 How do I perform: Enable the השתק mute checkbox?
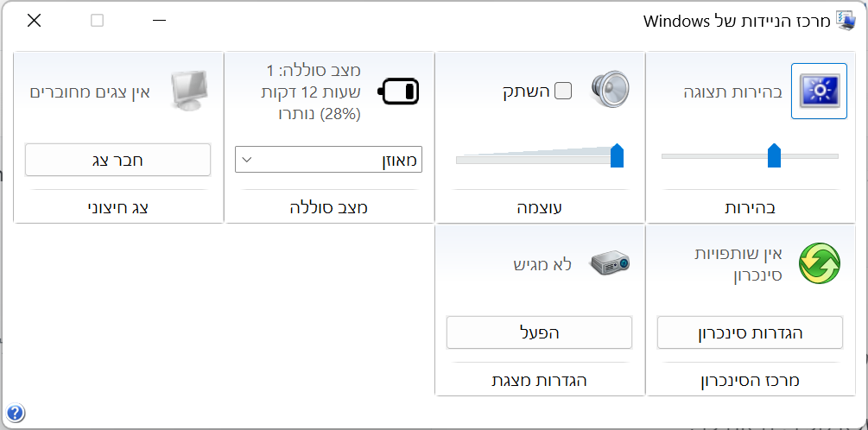click(x=563, y=91)
